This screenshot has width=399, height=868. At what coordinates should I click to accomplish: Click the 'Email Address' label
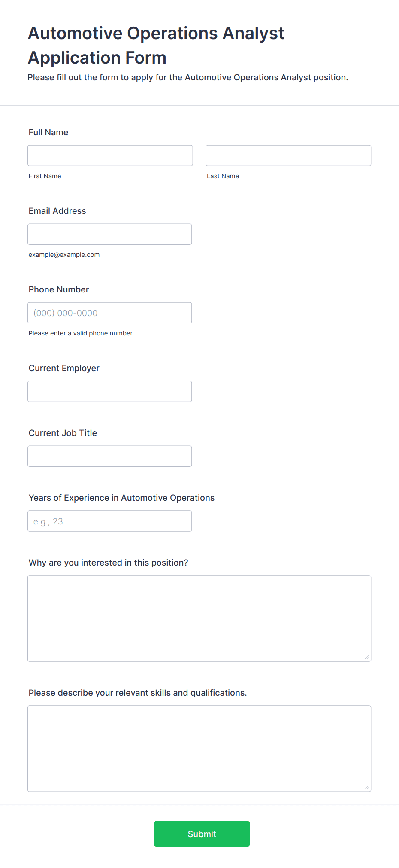click(x=57, y=211)
